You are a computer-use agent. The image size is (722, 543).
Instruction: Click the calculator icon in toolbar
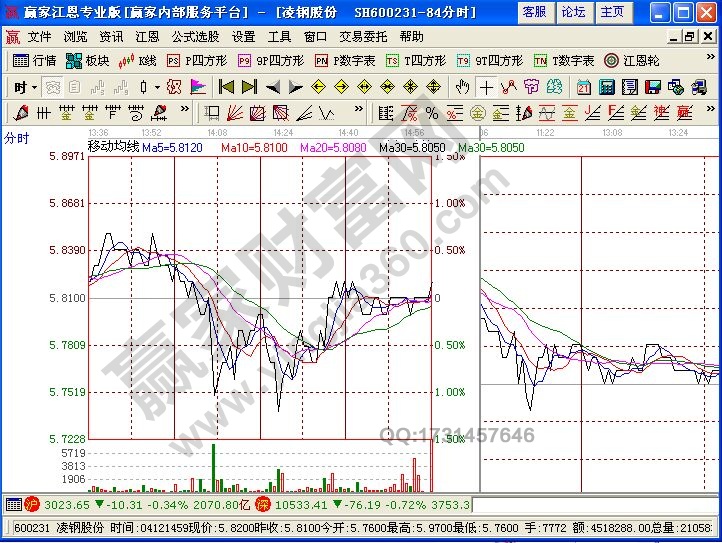pos(607,87)
